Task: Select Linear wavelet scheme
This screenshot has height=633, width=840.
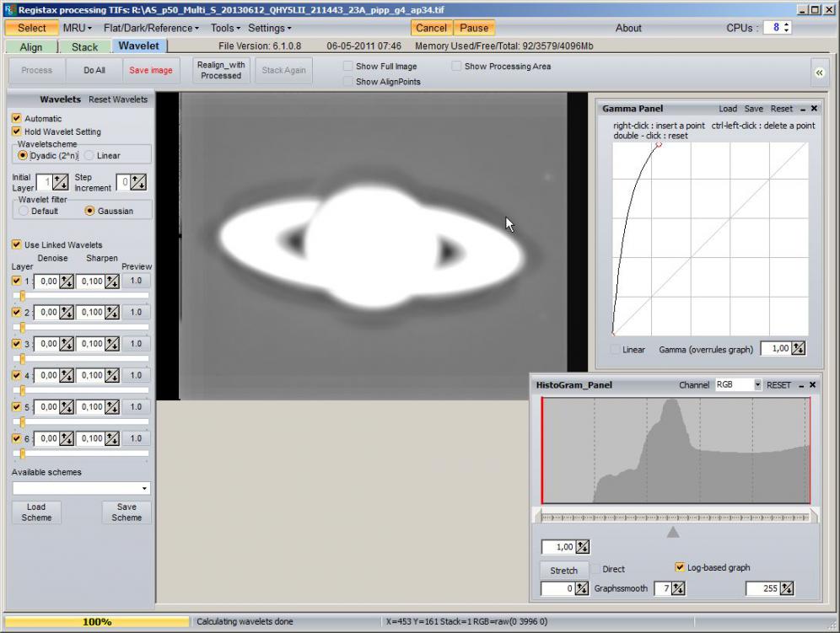Action: click(x=89, y=155)
